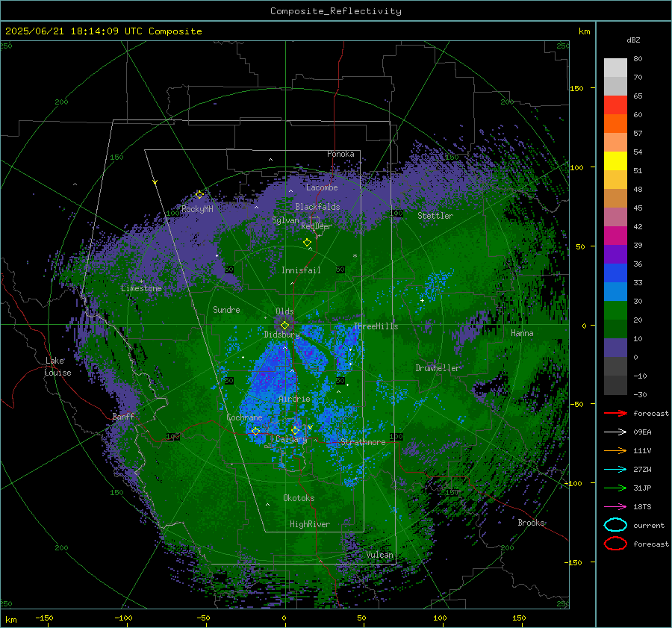The width and height of the screenshot is (672, 628).
Task: Click the Blackfalds label
Action: click(317, 207)
